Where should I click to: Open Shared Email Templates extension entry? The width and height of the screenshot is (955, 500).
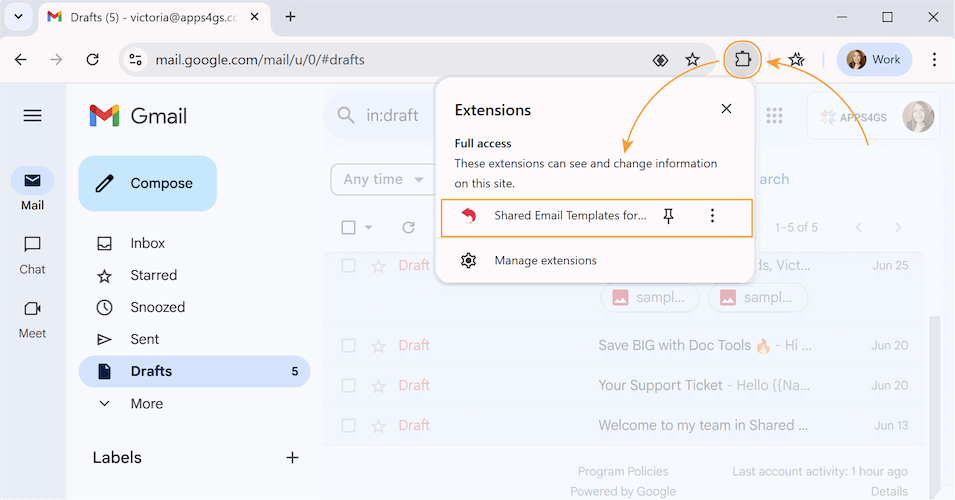pos(597,217)
